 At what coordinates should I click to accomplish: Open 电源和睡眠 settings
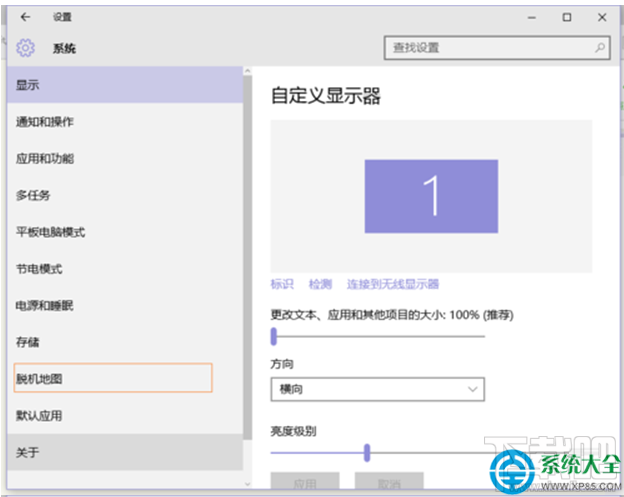[125, 305]
